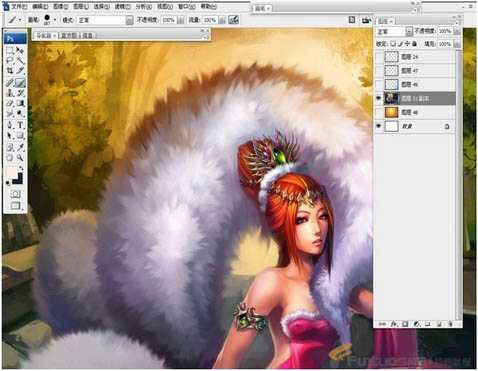The image size is (478, 371).
Task: Open the brush mode (模式) dropdown
Action: pyautogui.click(x=106, y=20)
